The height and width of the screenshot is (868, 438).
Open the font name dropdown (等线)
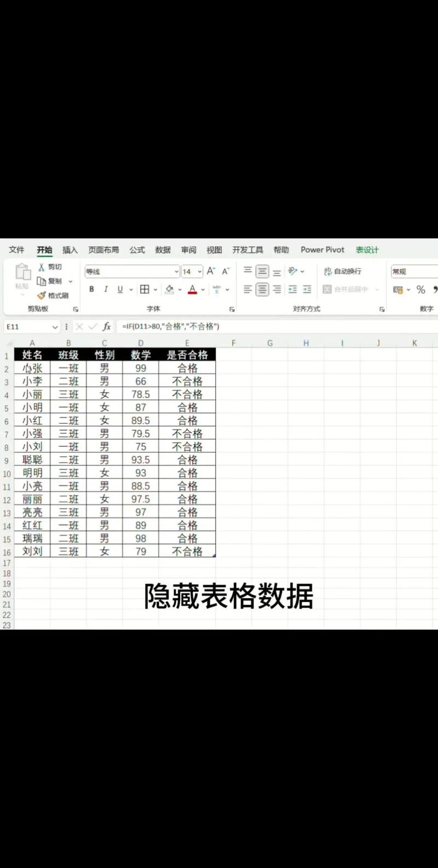[x=176, y=271]
